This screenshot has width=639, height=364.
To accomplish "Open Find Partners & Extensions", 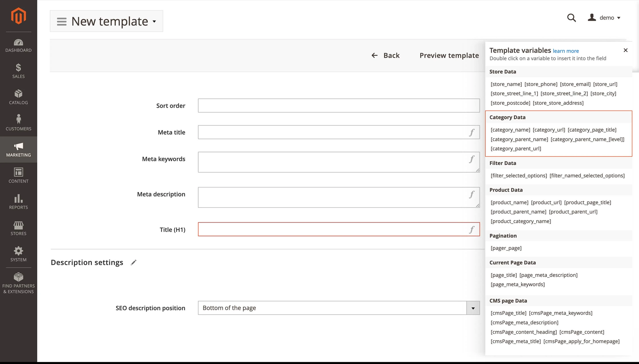I will click(x=18, y=283).
